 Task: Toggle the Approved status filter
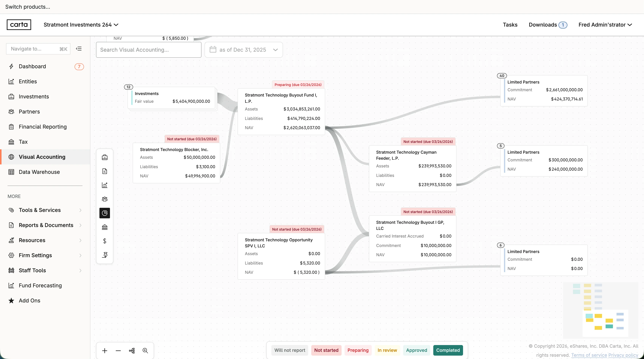point(417,350)
